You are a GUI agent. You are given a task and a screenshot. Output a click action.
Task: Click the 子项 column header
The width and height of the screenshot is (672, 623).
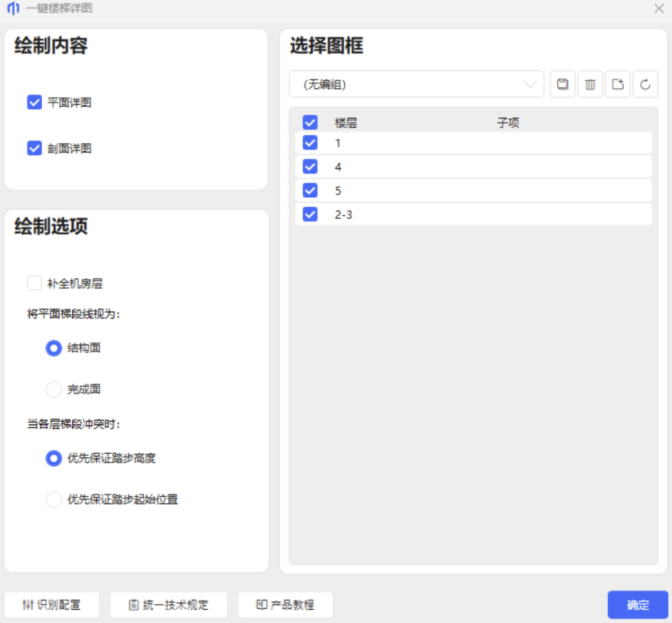(x=507, y=123)
